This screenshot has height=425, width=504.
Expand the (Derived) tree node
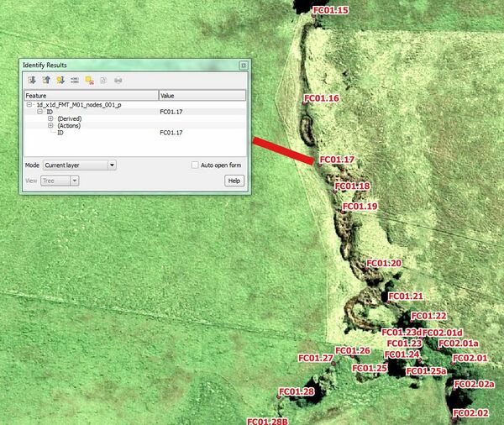[x=50, y=118]
